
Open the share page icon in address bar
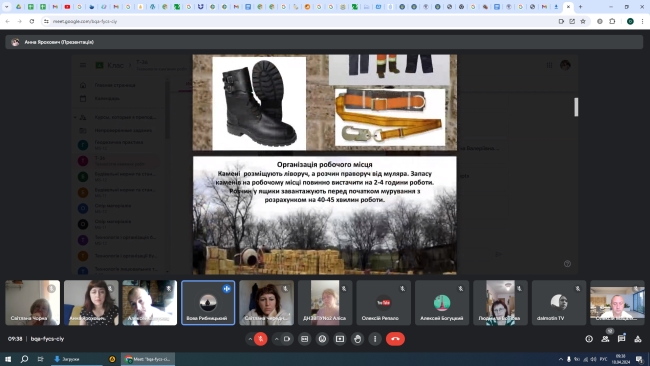pyautogui.click(x=572, y=21)
